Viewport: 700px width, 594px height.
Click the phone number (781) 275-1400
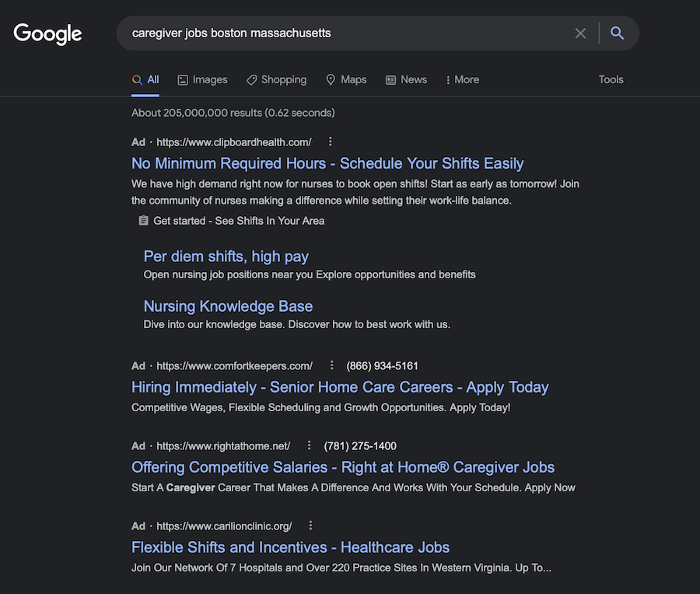pos(360,446)
